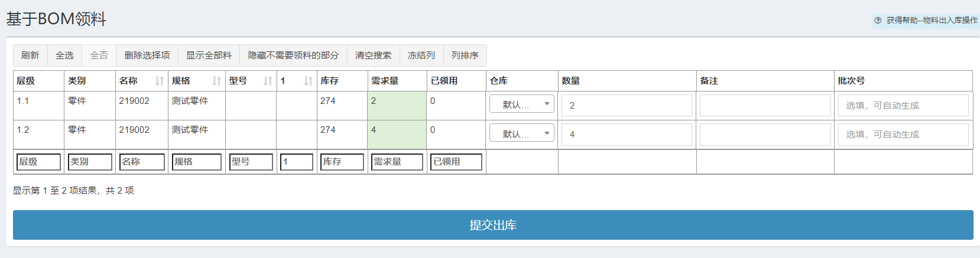Open the 仓库 dropdown for row 1.2
Screen dimensions: 980x258
click(x=521, y=133)
